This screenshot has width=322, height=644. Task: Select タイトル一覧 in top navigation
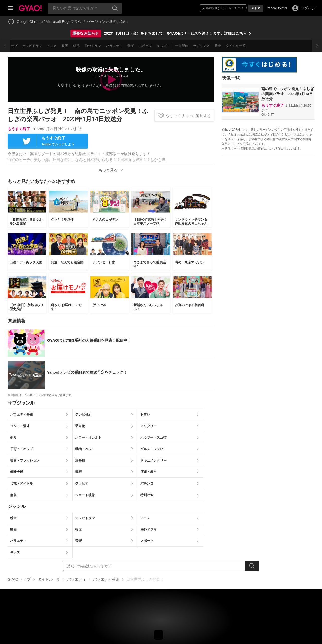coord(236,46)
